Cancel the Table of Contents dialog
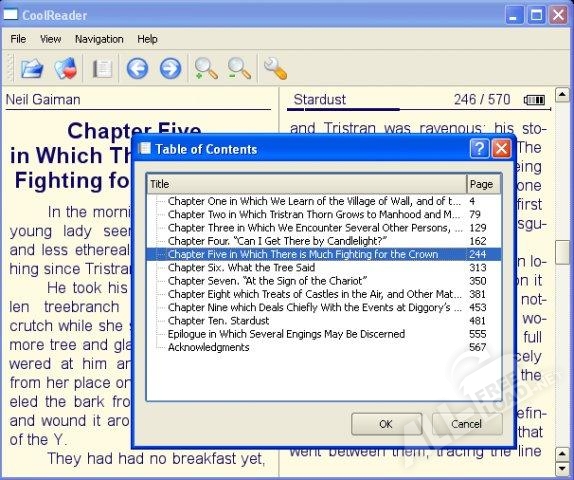This screenshot has width=574, height=480. pyautogui.click(x=467, y=424)
